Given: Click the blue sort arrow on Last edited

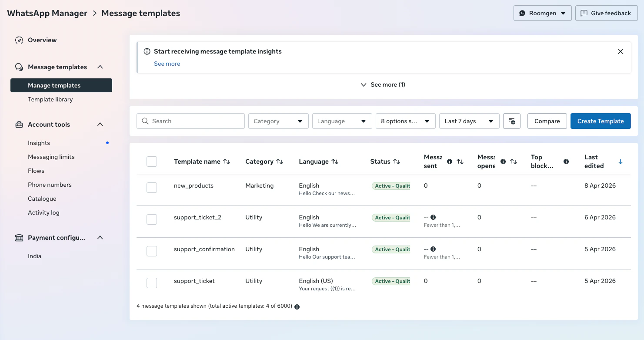Looking at the screenshot, I should [621, 162].
